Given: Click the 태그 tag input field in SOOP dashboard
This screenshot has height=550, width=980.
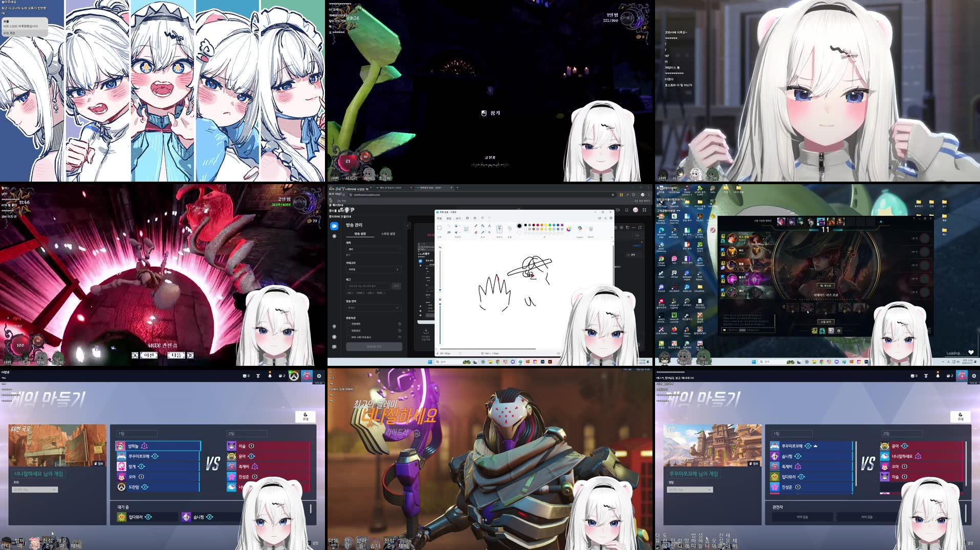Looking at the screenshot, I should [x=368, y=285].
